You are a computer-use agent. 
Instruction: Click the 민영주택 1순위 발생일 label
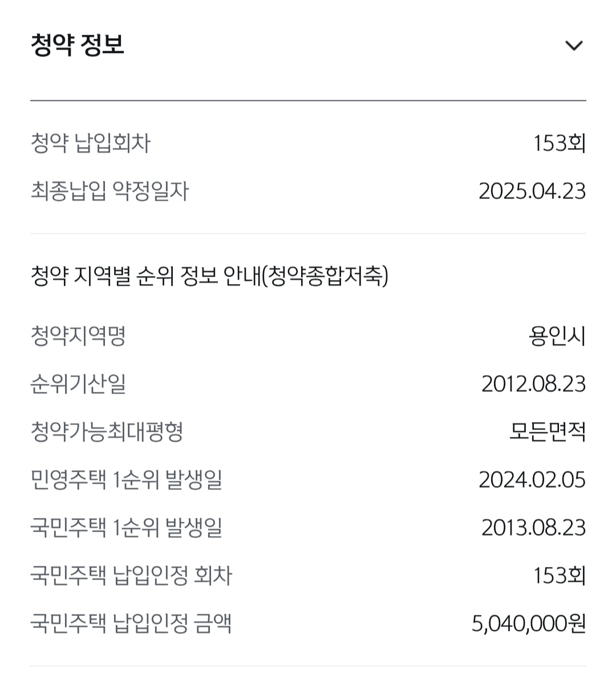(x=126, y=480)
